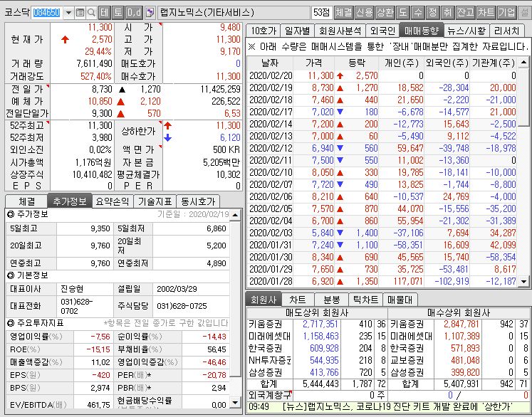532x417 pixels.
Task: Click the 취 toolbar button
Action: click(447, 13)
